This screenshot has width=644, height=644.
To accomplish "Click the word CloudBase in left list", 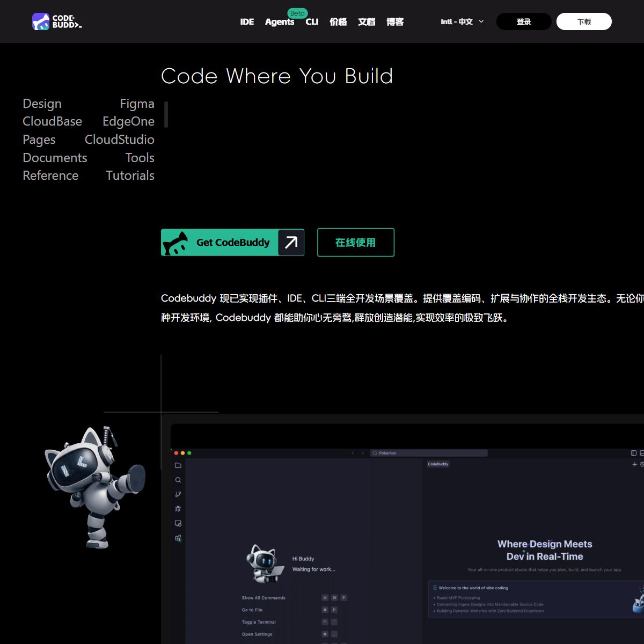I will pyautogui.click(x=53, y=121).
